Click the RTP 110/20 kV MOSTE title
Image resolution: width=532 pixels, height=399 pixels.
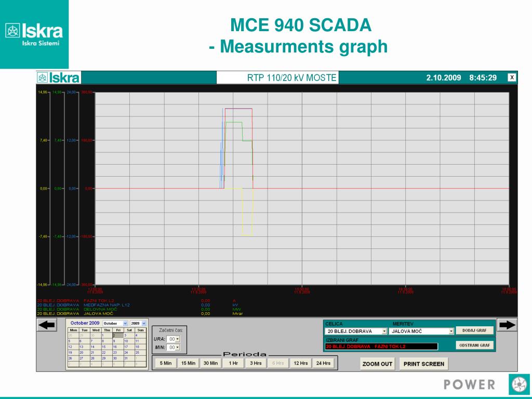(x=291, y=78)
